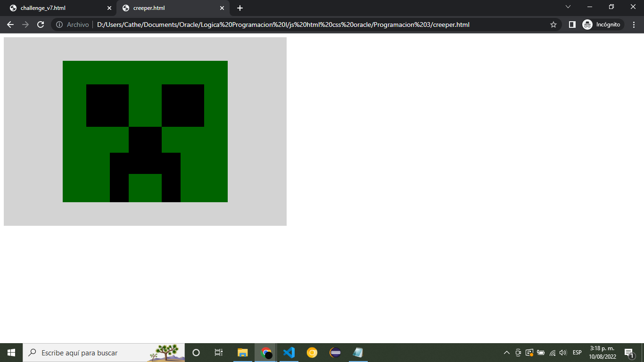Open a new browser tab
This screenshot has height=362, width=644.
(240, 8)
